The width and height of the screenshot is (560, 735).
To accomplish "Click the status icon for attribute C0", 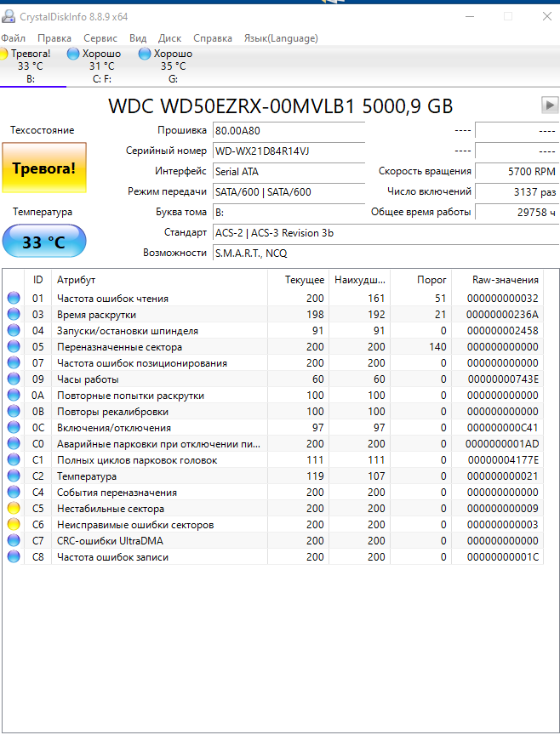I will point(14,444).
